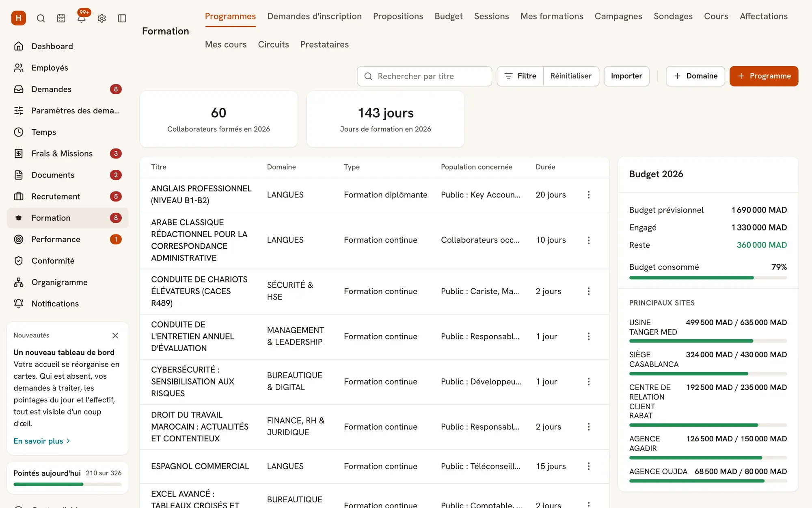The image size is (812, 508).
Task: Open Organigramme in sidebar
Action: click(68, 282)
